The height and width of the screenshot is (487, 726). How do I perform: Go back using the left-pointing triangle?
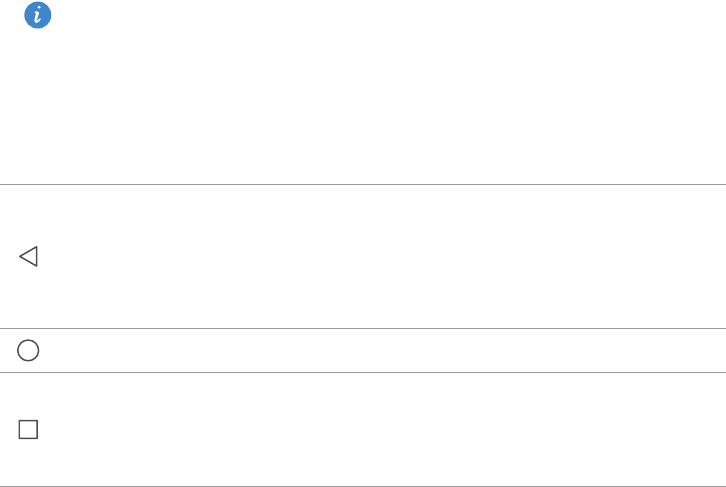28,256
